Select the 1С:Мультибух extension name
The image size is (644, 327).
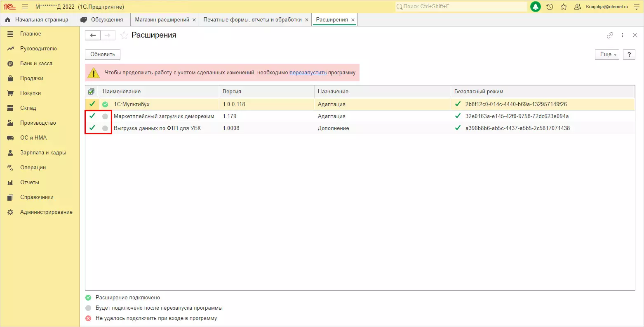click(x=132, y=104)
